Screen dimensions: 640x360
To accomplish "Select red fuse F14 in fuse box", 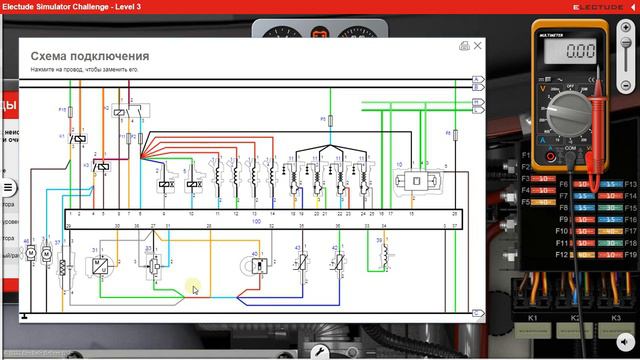I will (x=610, y=196).
